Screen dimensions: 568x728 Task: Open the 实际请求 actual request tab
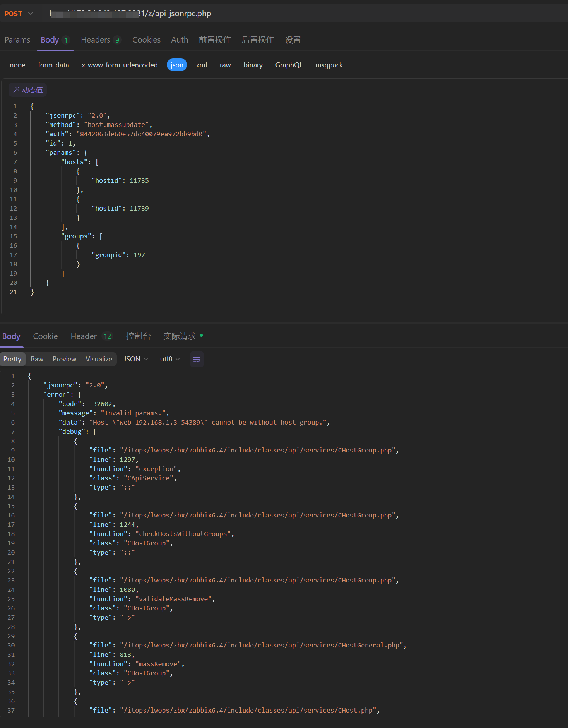point(180,336)
